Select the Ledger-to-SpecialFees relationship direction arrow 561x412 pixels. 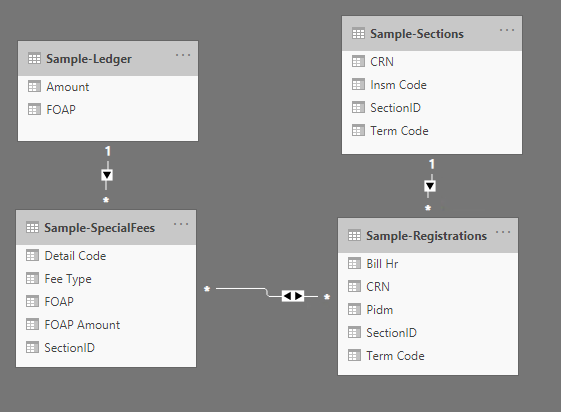click(x=107, y=175)
